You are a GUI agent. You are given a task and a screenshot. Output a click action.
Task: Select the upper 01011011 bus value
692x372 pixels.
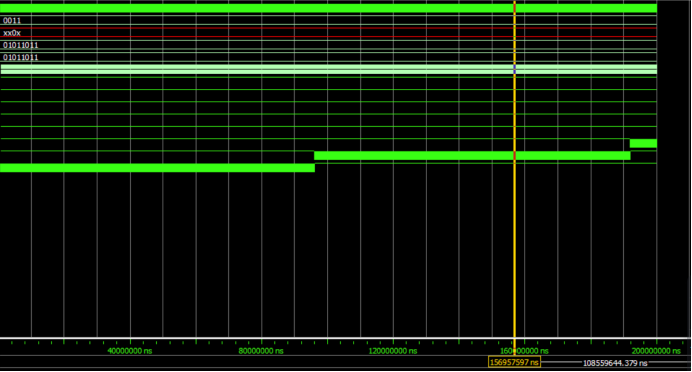[x=21, y=45]
